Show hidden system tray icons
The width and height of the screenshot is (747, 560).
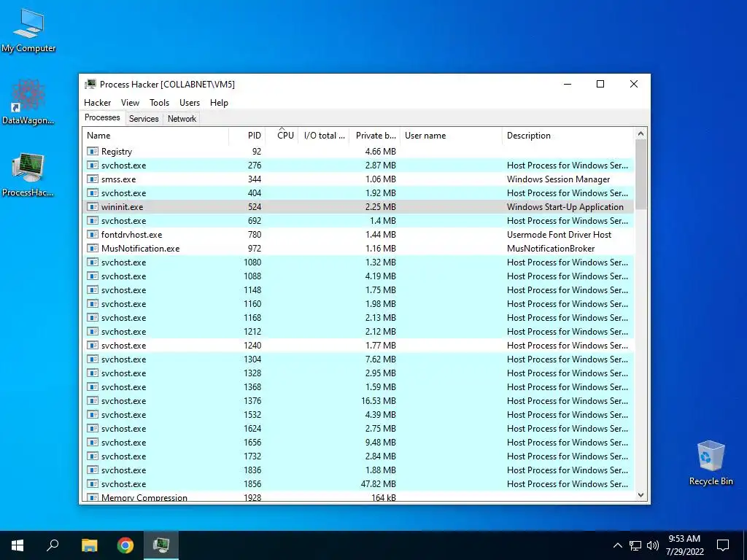617,545
